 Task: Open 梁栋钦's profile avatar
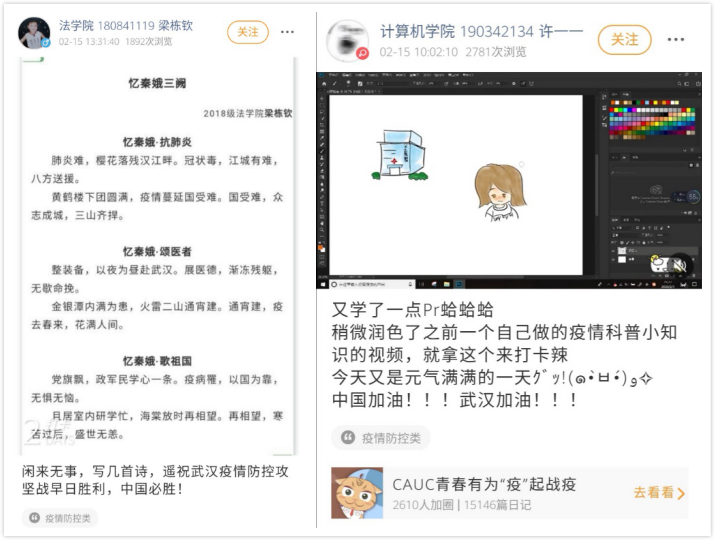(34, 33)
